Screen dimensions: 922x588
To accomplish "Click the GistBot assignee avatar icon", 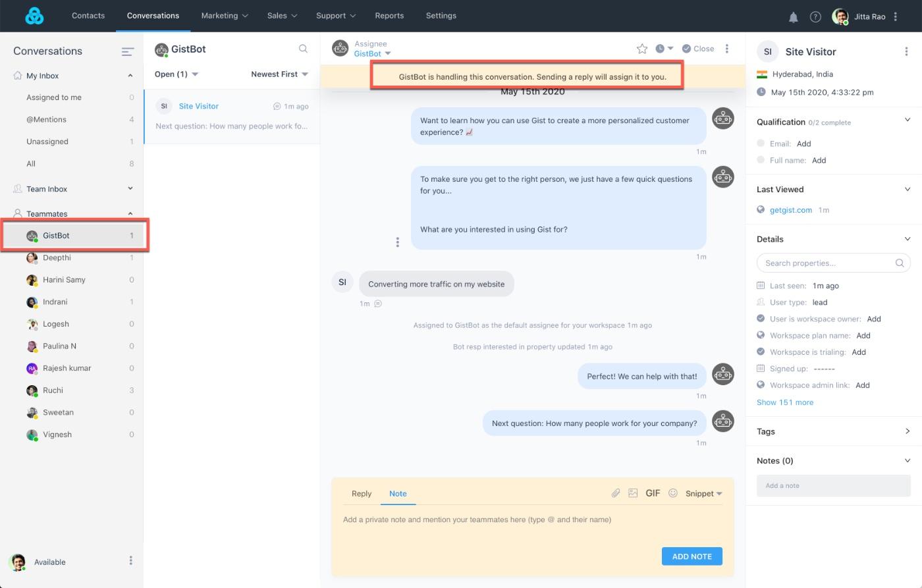I will (340, 48).
